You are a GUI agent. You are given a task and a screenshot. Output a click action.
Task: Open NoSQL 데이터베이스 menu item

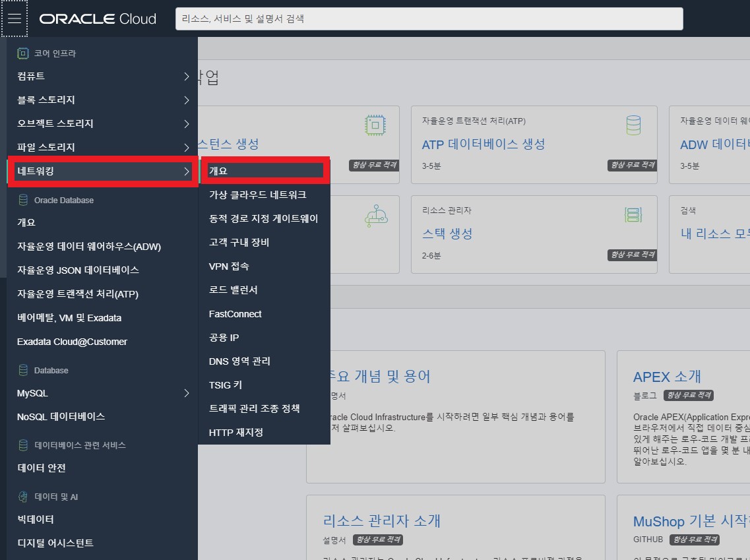(x=103, y=416)
